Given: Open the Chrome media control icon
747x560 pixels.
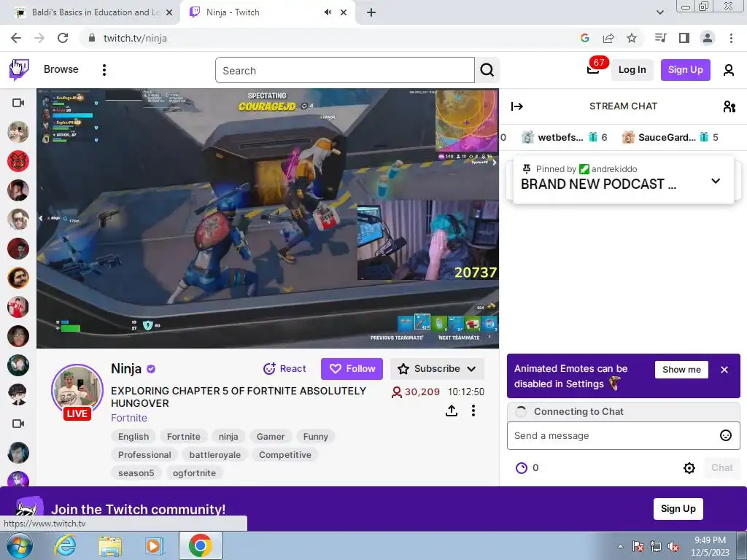Looking at the screenshot, I should pyautogui.click(x=660, y=38).
